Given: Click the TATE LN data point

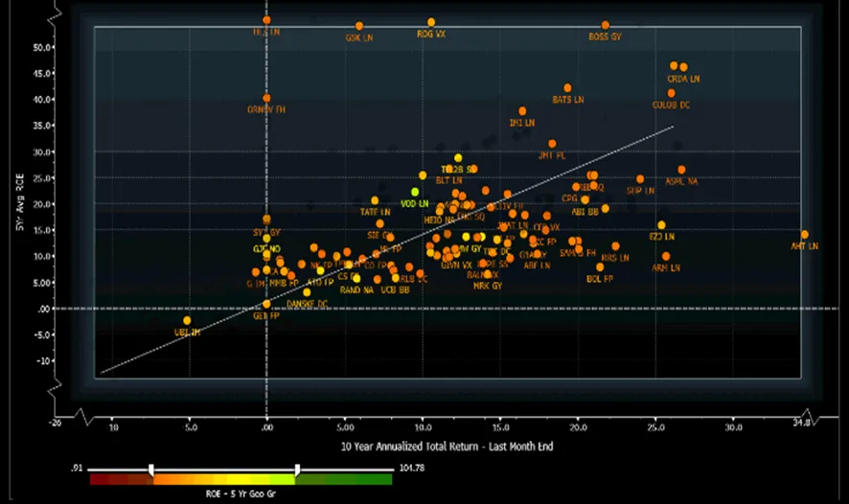Looking at the screenshot, I should [x=375, y=201].
